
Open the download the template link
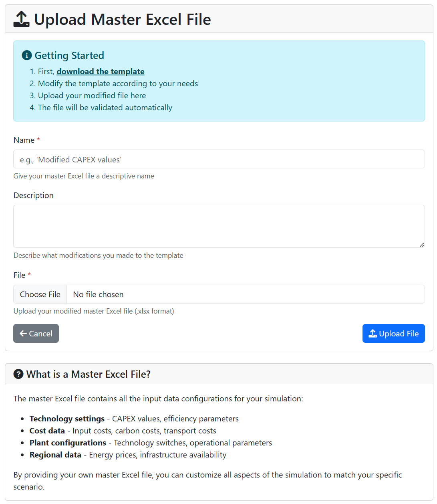[x=100, y=71]
